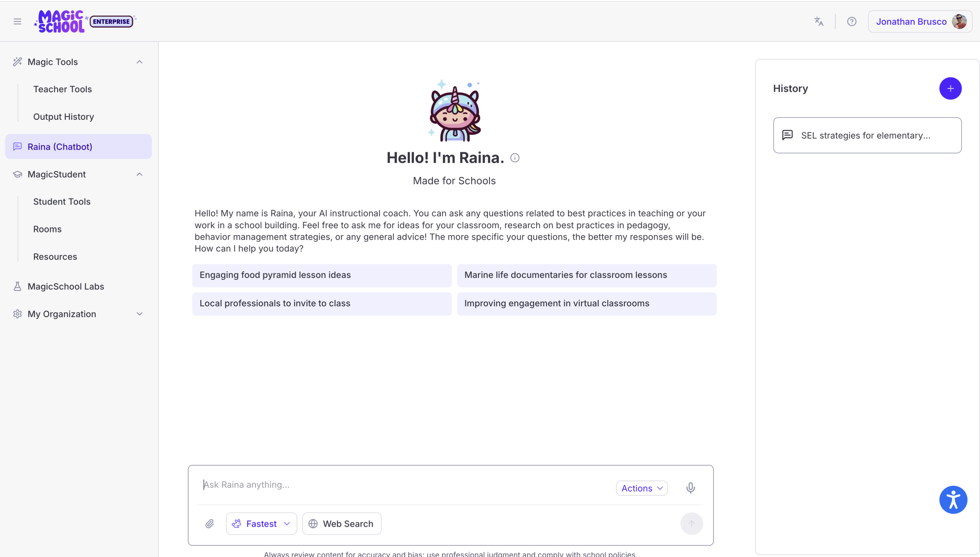Click Jonathan Brusco's profile avatar
This screenshot has height=557, width=980.
coord(959,21)
